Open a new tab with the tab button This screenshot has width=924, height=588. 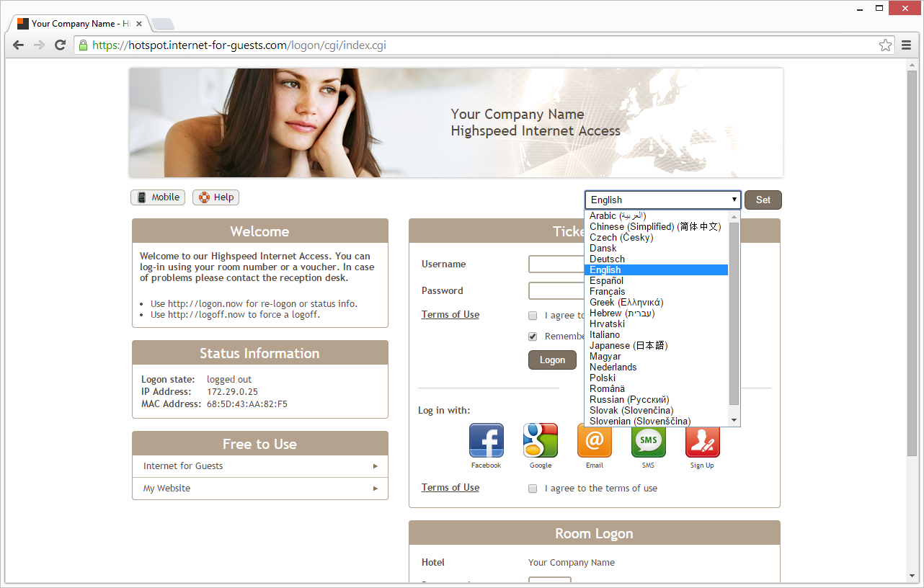pos(162,24)
